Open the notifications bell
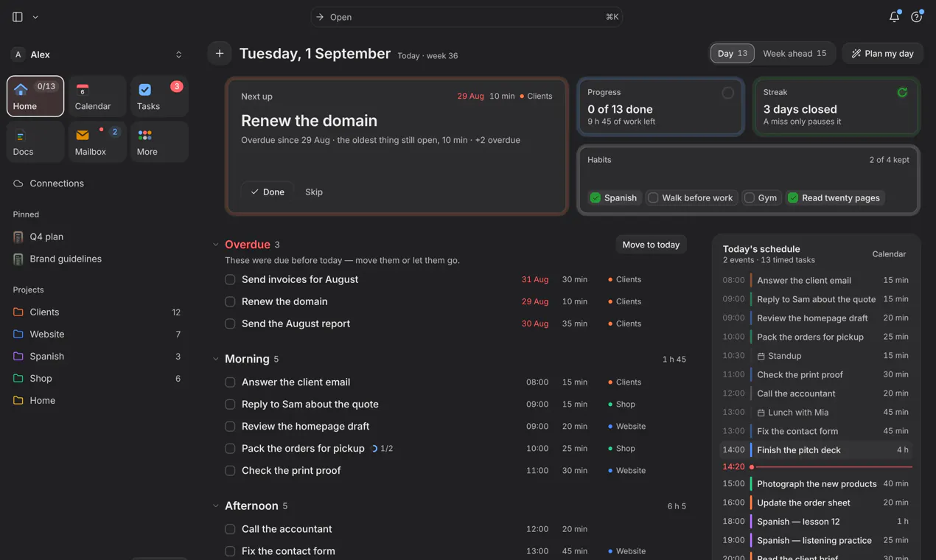The image size is (936, 560). 894,16
